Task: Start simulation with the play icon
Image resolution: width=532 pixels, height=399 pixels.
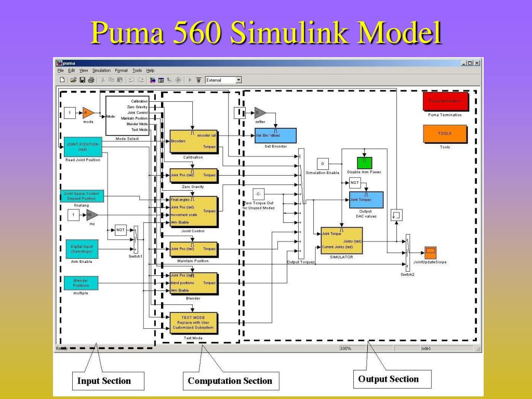Action: tap(190, 80)
